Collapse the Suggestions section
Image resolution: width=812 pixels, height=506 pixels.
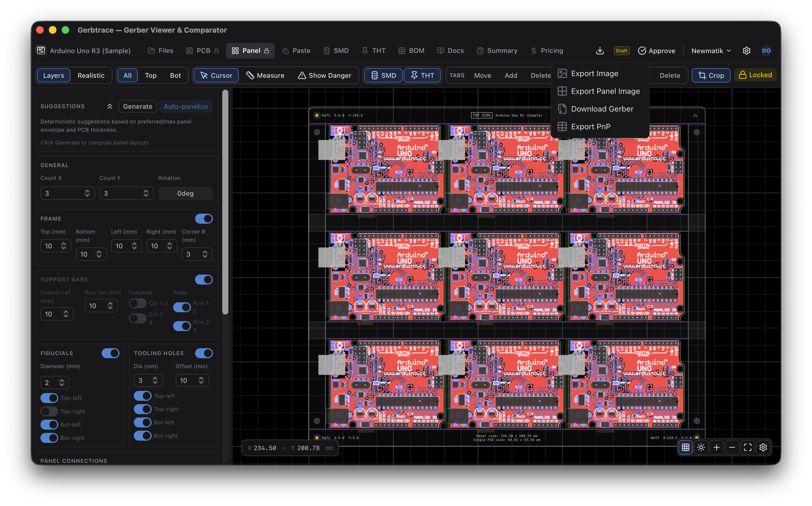tap(109, 106)
